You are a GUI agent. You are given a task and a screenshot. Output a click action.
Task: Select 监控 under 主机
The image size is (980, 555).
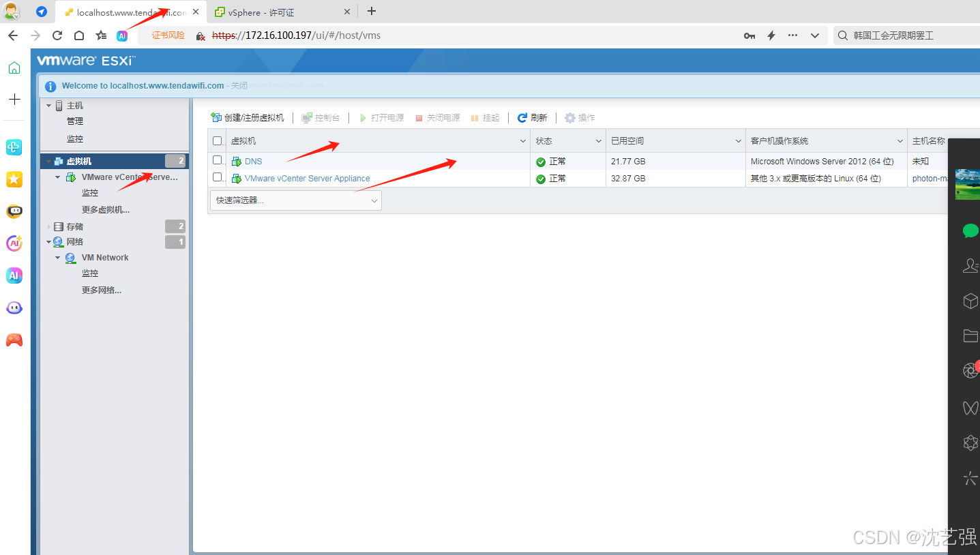(75, 139)
